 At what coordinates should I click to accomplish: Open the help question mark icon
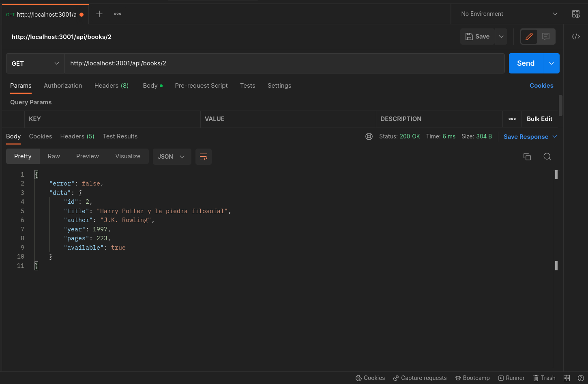pos(581,378)
